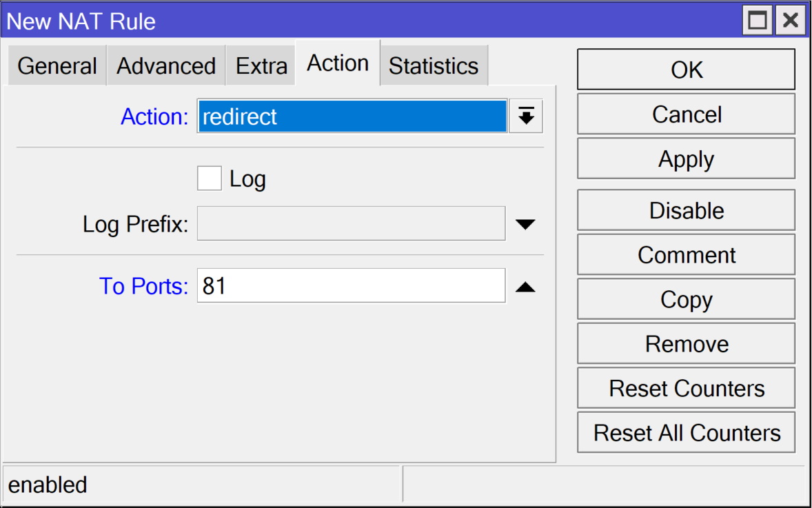Close the New NAT Rule window

click(791, 21)
